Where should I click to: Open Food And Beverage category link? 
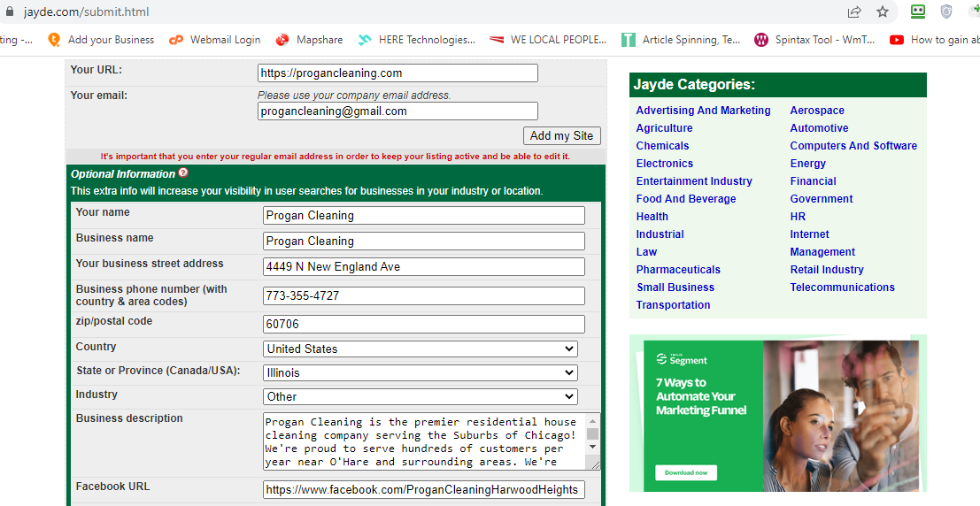click(x=685, y=199)
